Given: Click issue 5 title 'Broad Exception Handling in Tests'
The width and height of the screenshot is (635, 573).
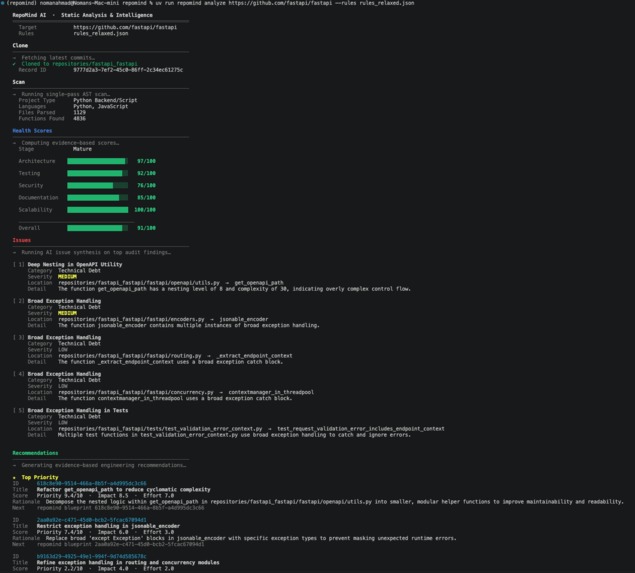Looking at the screenshot, I should 78,410.
